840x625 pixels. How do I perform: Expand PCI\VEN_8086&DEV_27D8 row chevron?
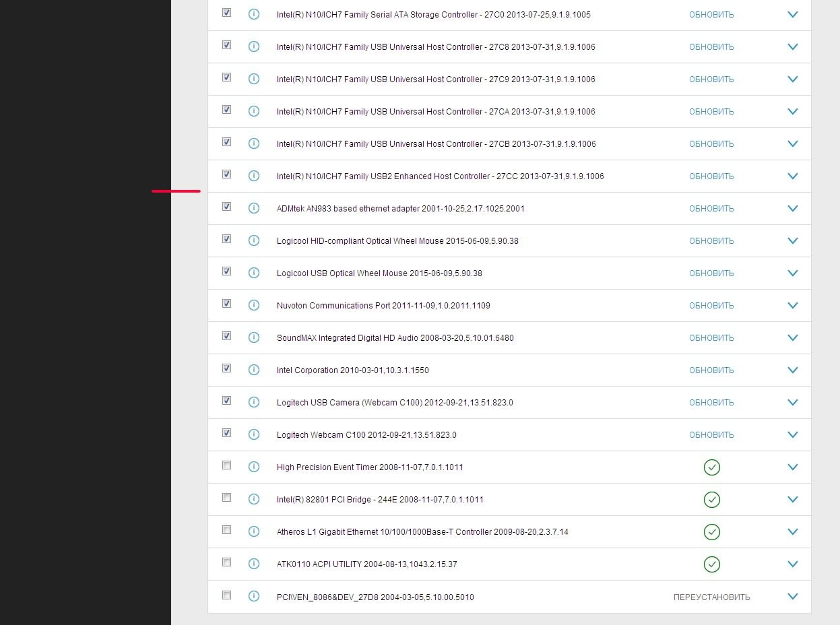[x=793, y=596]
